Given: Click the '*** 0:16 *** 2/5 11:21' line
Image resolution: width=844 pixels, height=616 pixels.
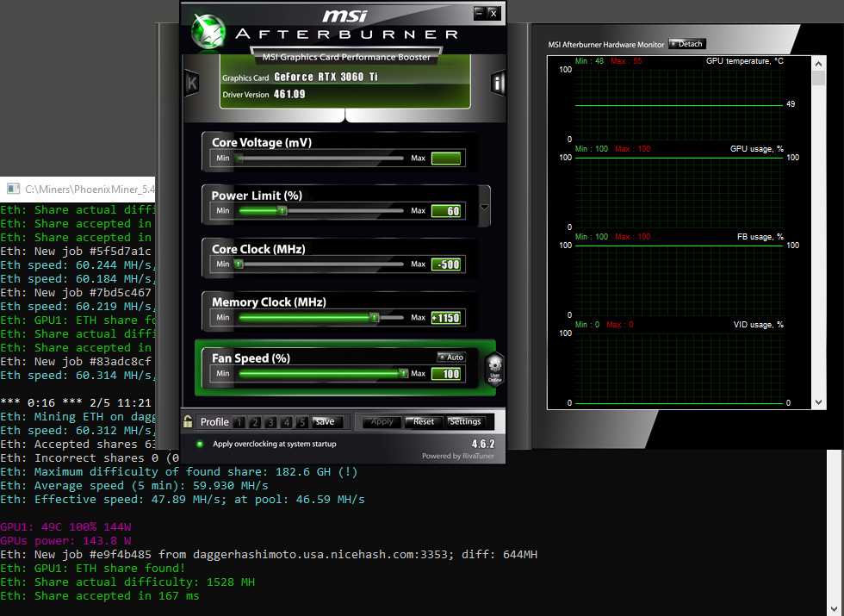Looking at the screenshot, I should pyautogui.click(x=76, y=403).
